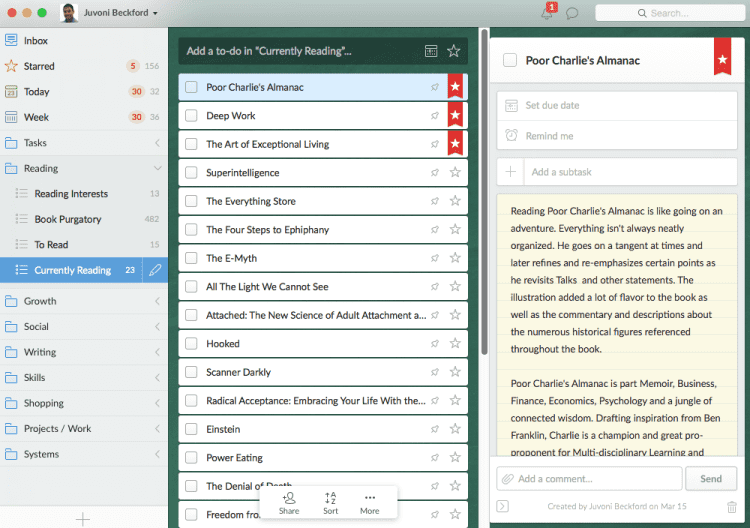Check off the Deep Work task
This screenshot has height=528, width=750.
click(x=191, y=116)
